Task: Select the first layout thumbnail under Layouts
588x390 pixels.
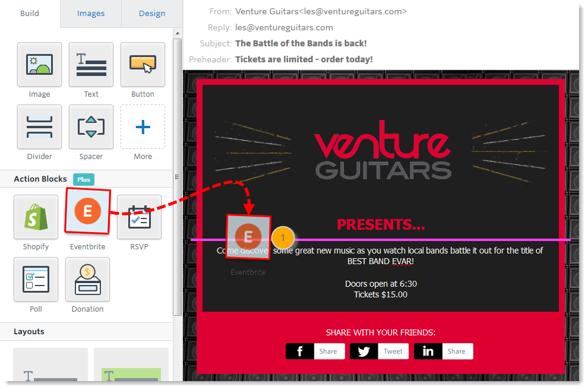Action: [x=50, y=364]
